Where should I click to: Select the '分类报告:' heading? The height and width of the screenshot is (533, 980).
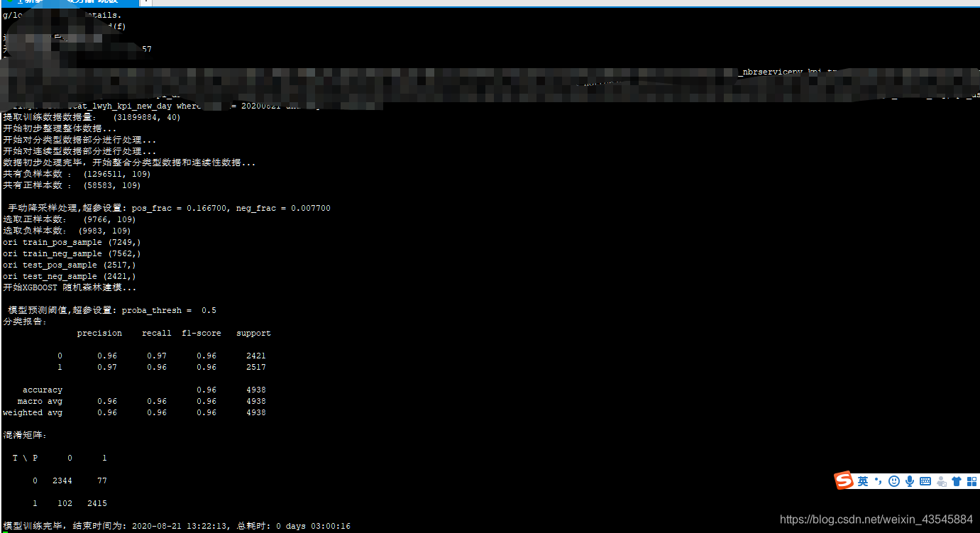click(25, 322)
